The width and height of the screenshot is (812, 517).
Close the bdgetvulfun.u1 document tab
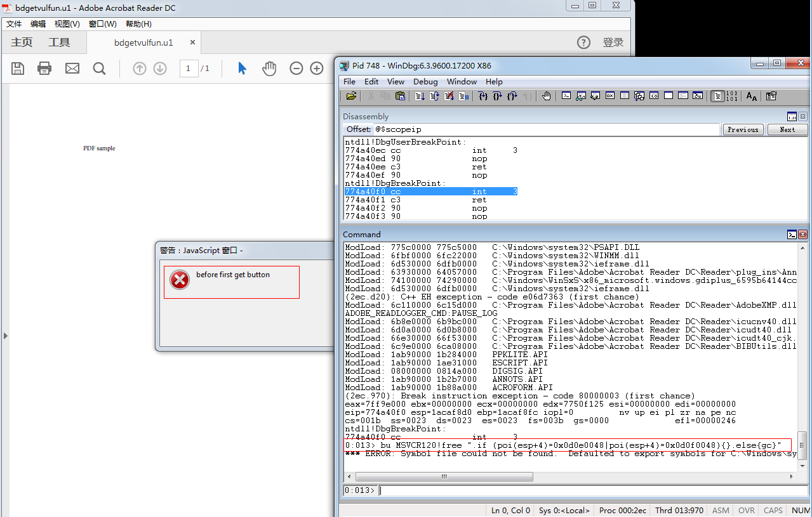click(193, 43)
